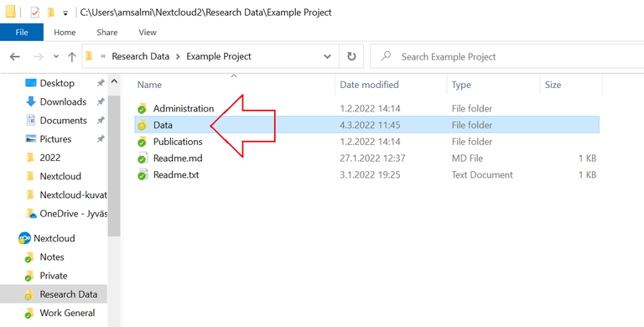Expand the address bar history dropdown
644x327 pixels.
coord(327,57)
